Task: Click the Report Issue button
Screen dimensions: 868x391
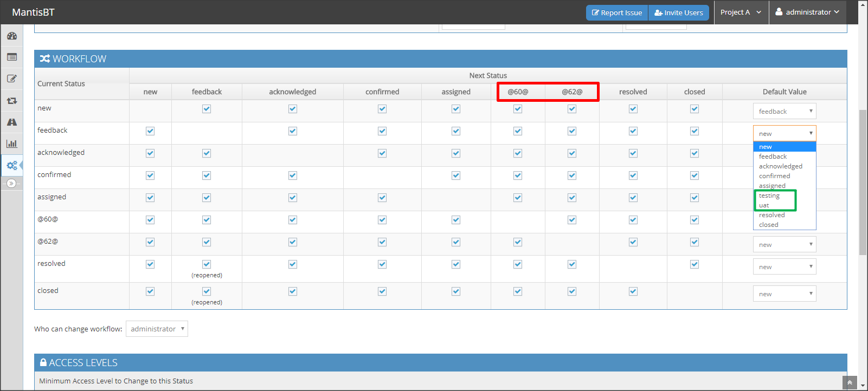Action: 617,13
